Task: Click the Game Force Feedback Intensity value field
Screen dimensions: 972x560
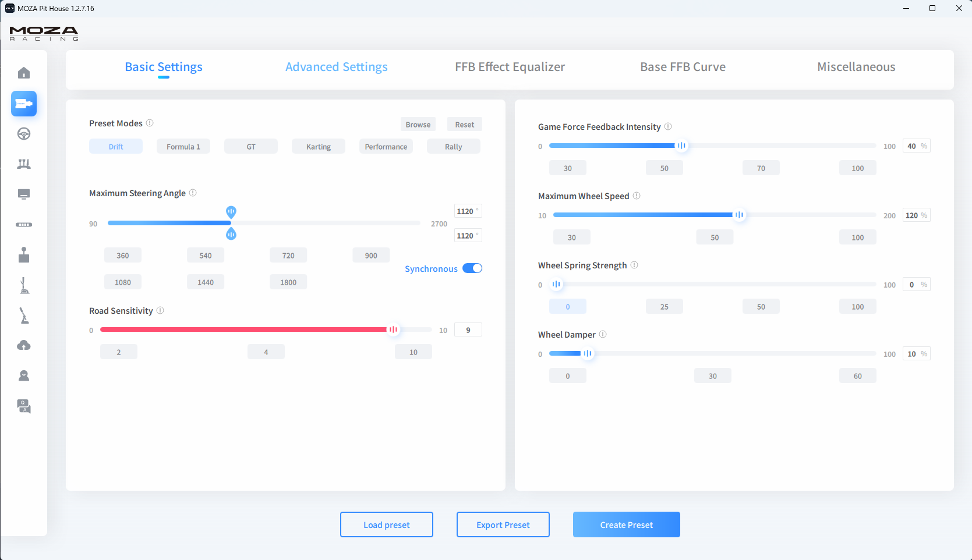Action: pos(911,146)
